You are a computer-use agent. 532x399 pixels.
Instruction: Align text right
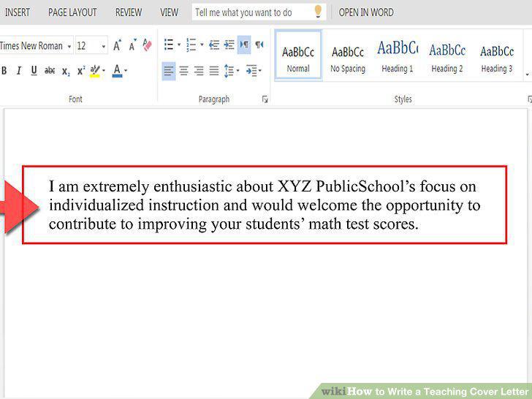(199, 71)
